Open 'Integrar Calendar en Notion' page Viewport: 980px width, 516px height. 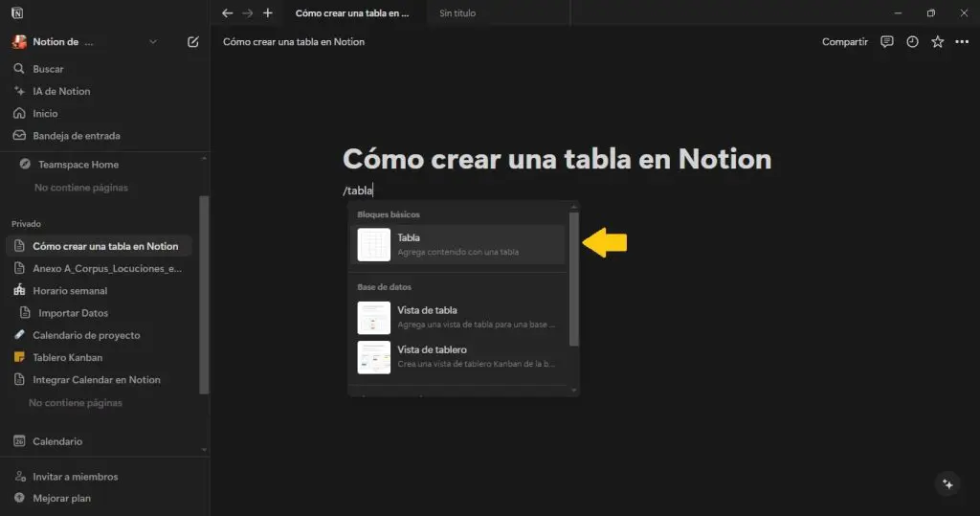(99, 379)
